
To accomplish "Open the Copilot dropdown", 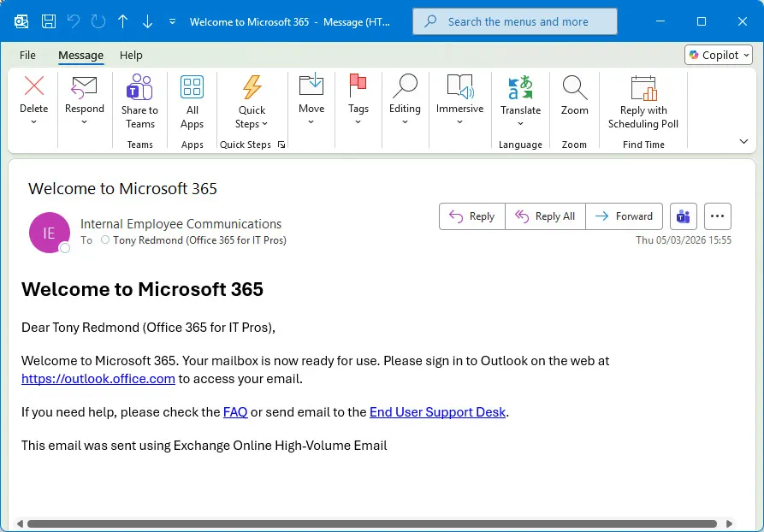I will click(x=719, y=55).
